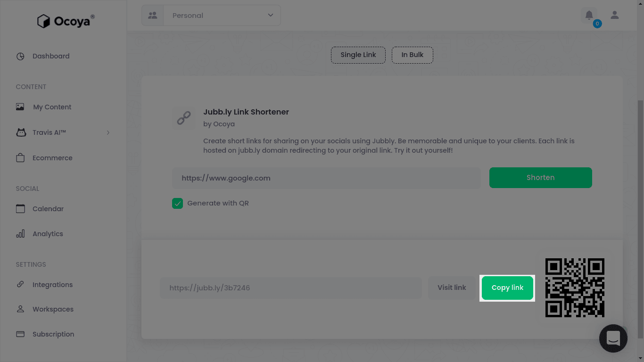The image size is (644, 362).
Task: Click the Calendar icon in sidebar
Action: point(20,209)
